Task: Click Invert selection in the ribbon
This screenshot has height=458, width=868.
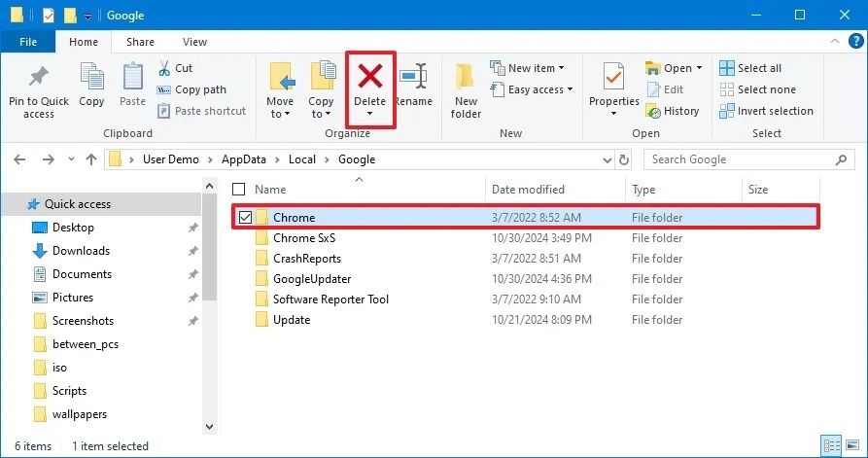Action: [x=766, y=111]
